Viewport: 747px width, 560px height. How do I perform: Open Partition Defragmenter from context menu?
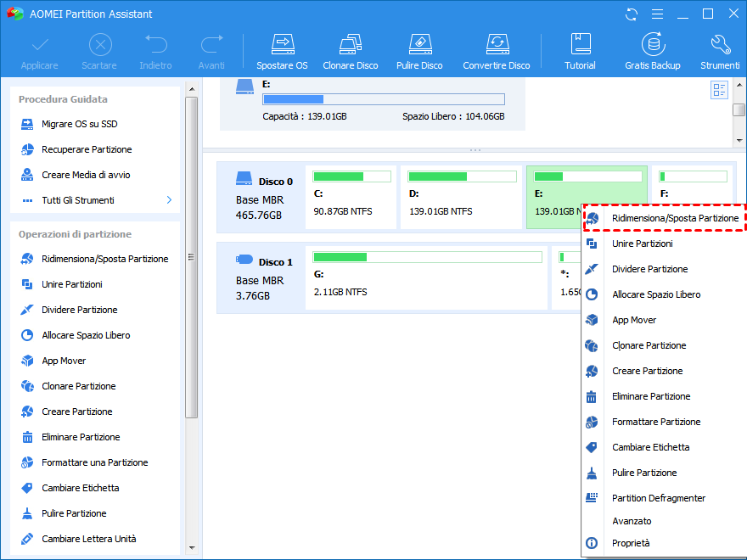[664, 498]
